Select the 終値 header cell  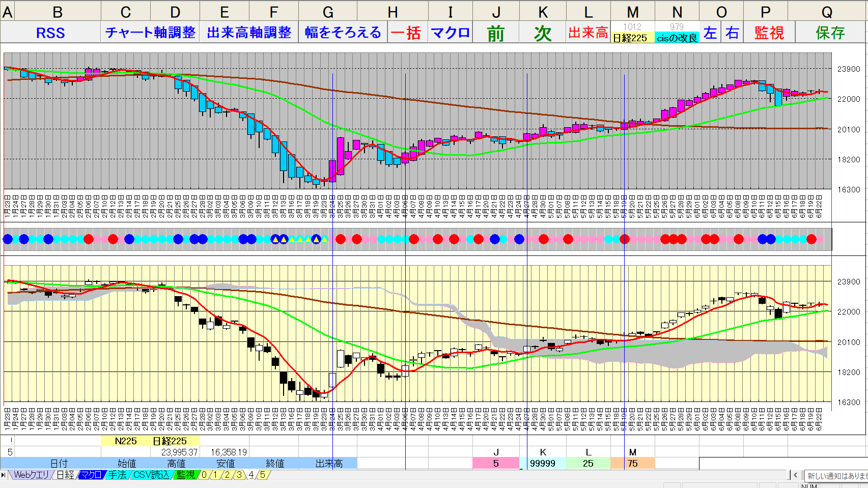275,463
